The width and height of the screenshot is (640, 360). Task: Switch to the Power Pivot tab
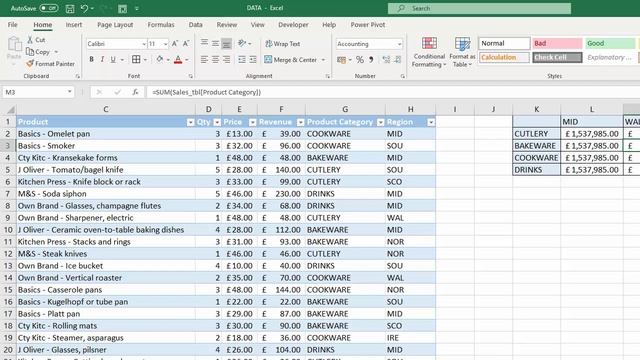click(x=368, y=24)
